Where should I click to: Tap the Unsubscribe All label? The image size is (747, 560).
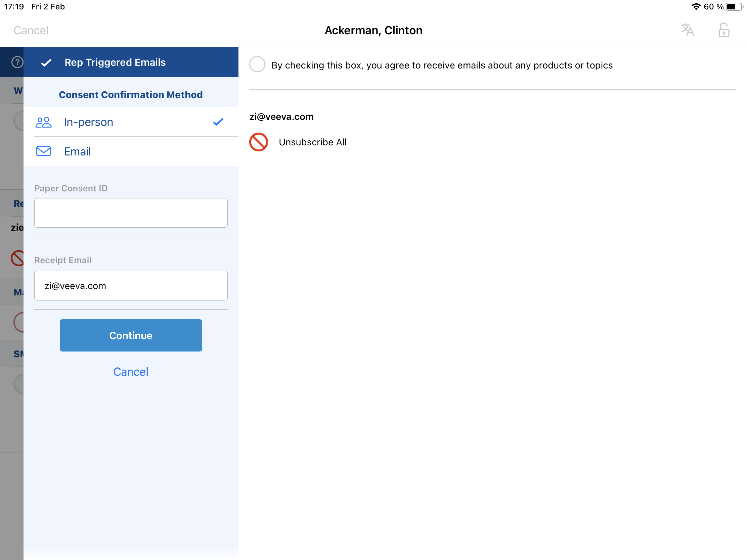click(x=312, y=142)
